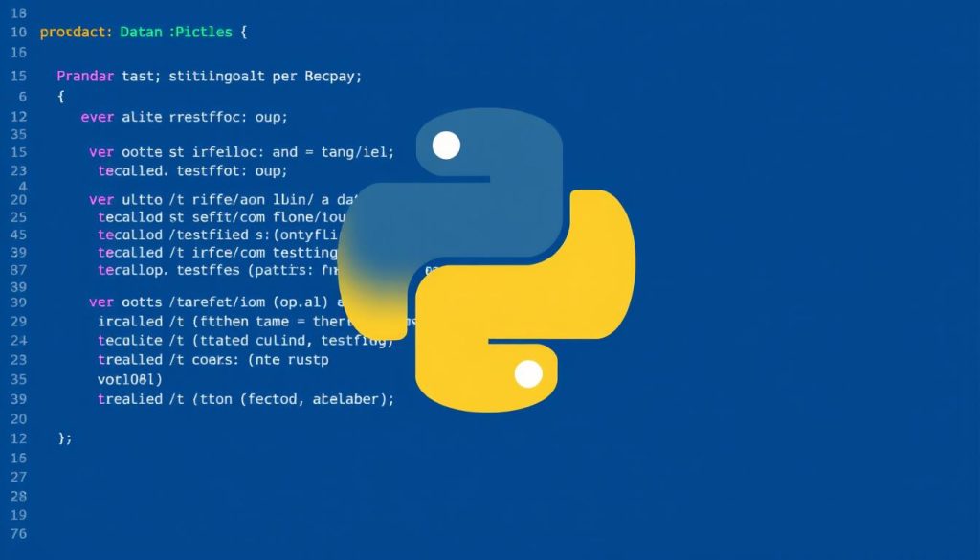Click gutter line number 10
Screen dimensions: 980x560
tap(19, 32)
